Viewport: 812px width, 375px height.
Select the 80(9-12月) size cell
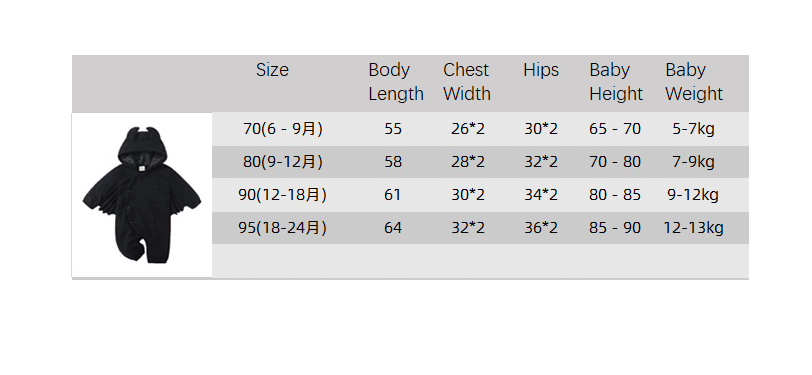(283, 162)
